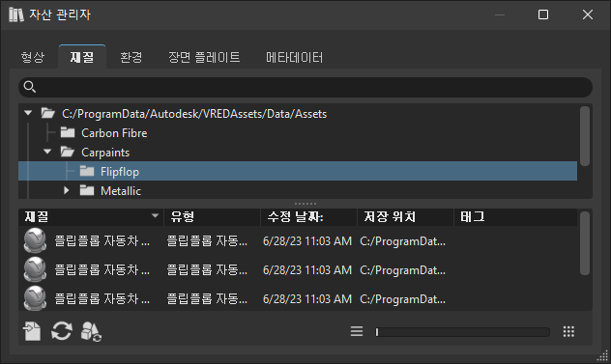Click the Assets root folder icon
Image resolution: width=611 pixels, height=364 pixels.
[48, 113]
